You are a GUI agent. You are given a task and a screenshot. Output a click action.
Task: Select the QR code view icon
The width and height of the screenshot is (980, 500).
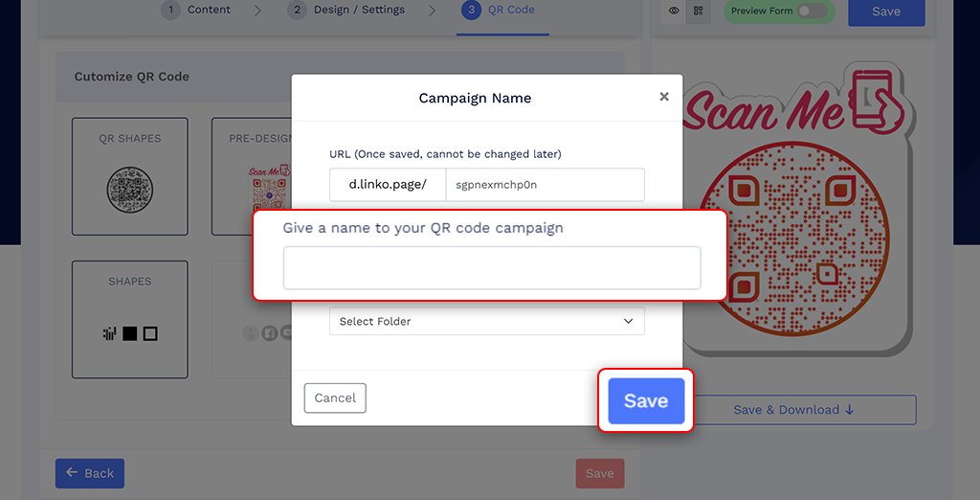699,11
